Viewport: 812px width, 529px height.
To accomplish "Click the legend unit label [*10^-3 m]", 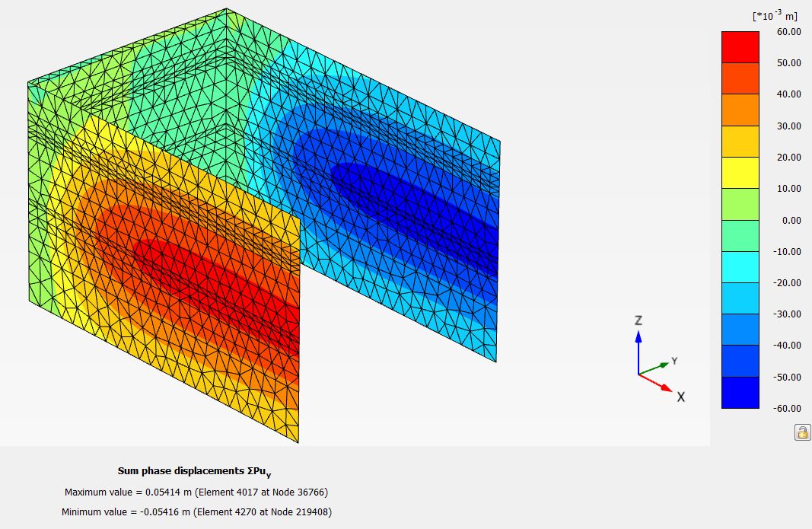I will [x=775, y=15].
